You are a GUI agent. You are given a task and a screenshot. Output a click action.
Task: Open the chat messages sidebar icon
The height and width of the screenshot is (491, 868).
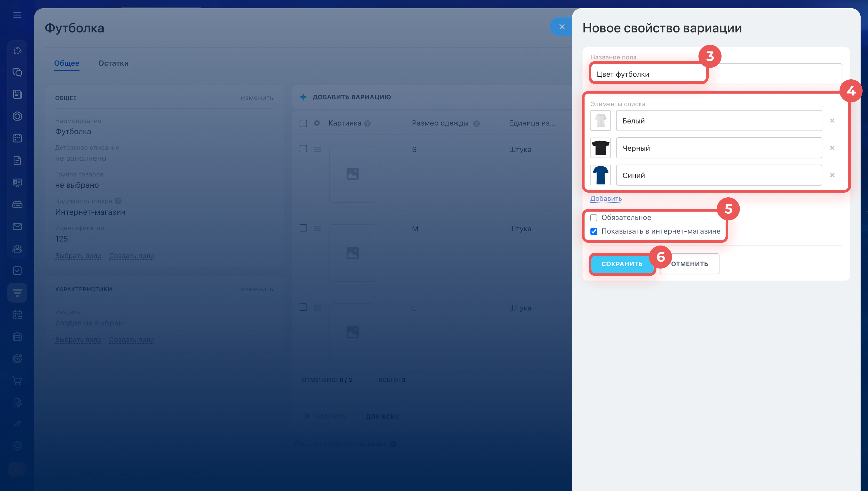point(17,72)
